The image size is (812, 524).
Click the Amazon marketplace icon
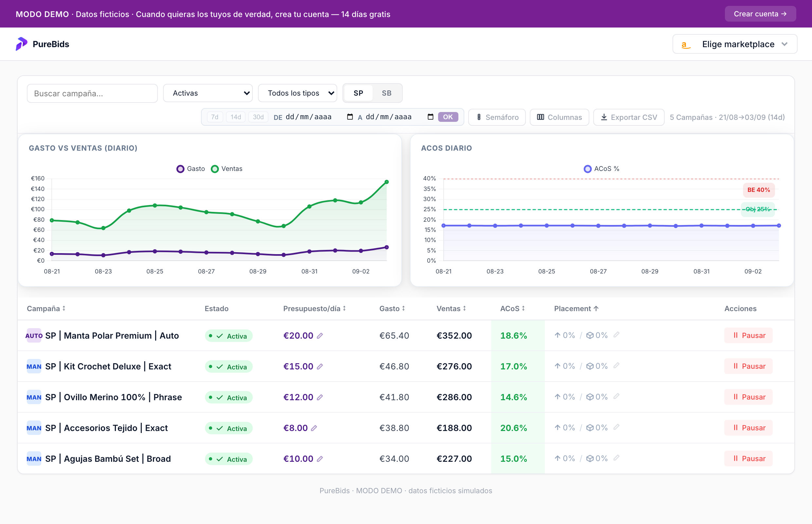tap(686, 45)
